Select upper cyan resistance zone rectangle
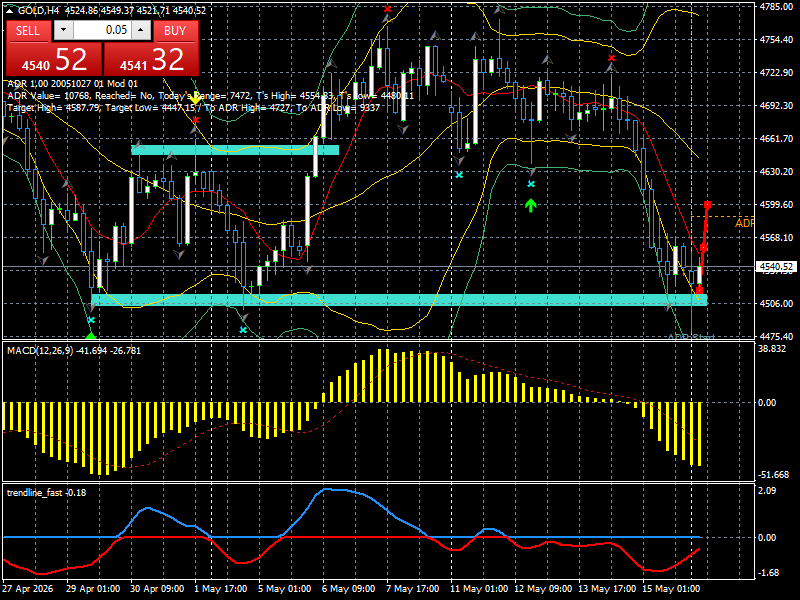800x600 pixels. 235,149
